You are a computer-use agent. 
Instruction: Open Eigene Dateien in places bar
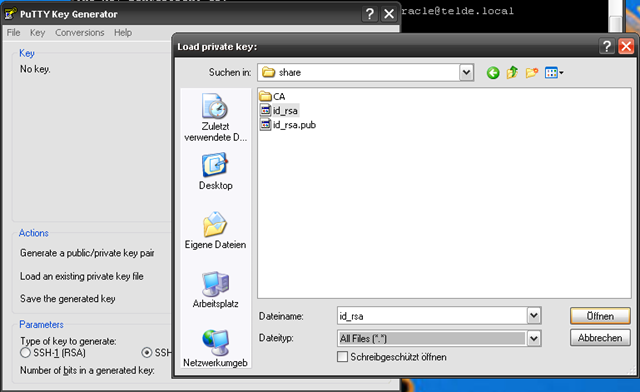(x=215, y=230)
